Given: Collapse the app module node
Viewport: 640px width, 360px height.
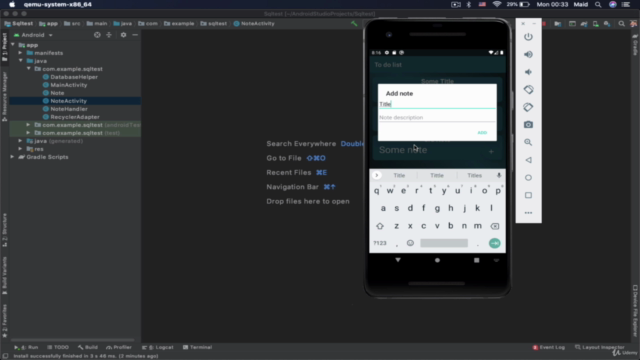Looking at the screenshot, I should pos(13,45).
